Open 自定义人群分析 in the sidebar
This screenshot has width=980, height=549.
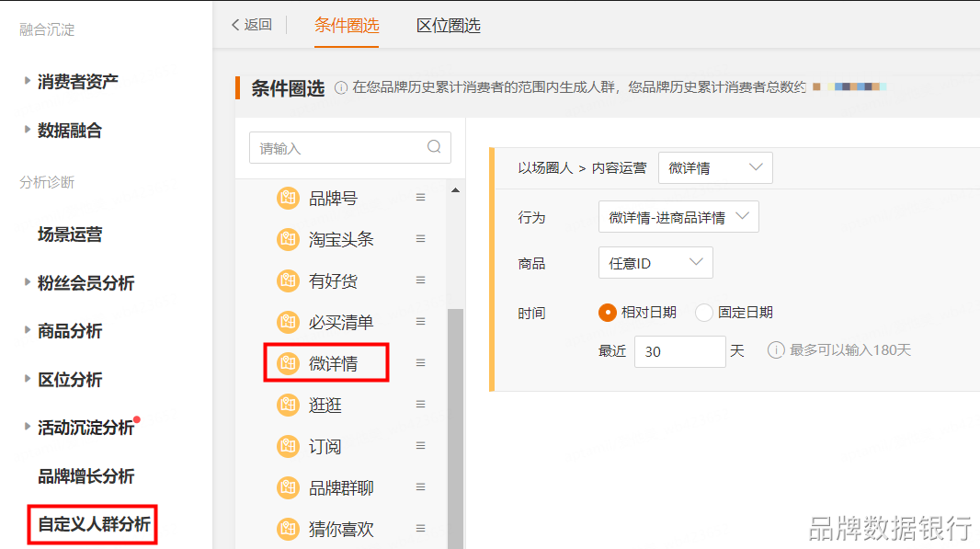coord(94,525)
